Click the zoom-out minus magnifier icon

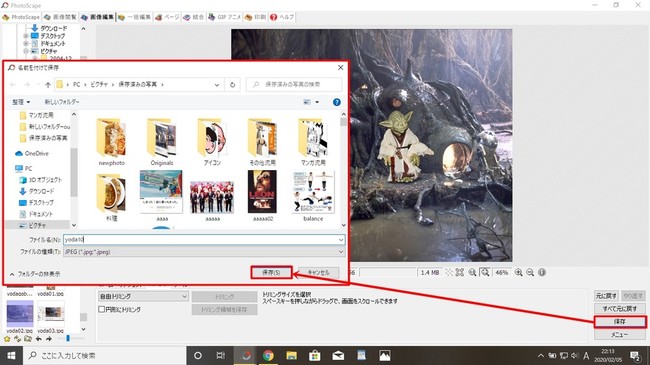click(530, 273)
